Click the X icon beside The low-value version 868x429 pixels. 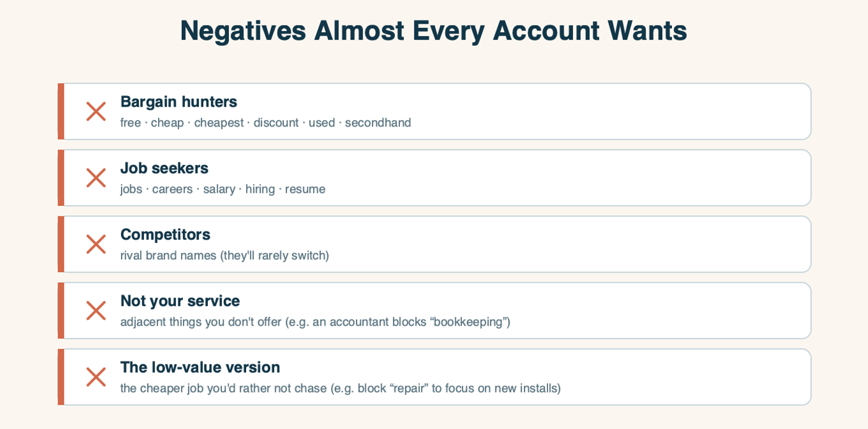coord(96,377)
